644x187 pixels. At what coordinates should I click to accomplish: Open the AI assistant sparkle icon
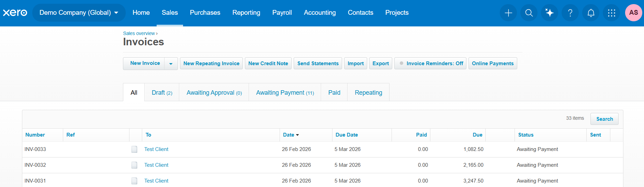(550, 13)
